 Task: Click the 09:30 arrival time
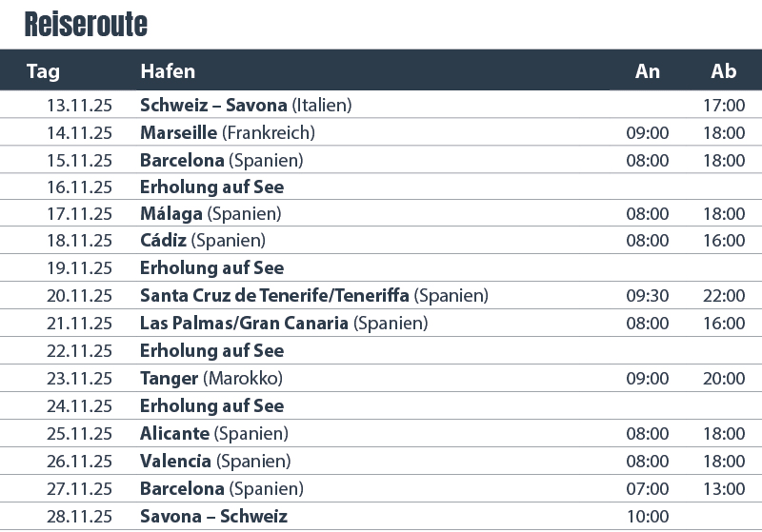pos(648,296)
